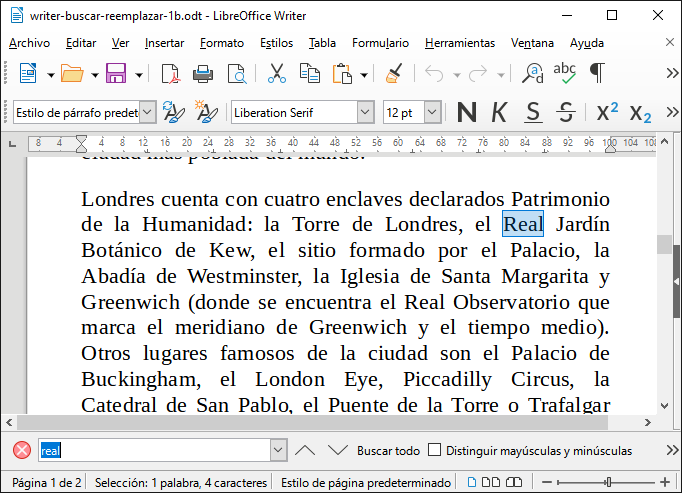Open the Liberation Serif font dropdown
The height and width of the screenshot is (493, 682).
(x=365, y=112)
